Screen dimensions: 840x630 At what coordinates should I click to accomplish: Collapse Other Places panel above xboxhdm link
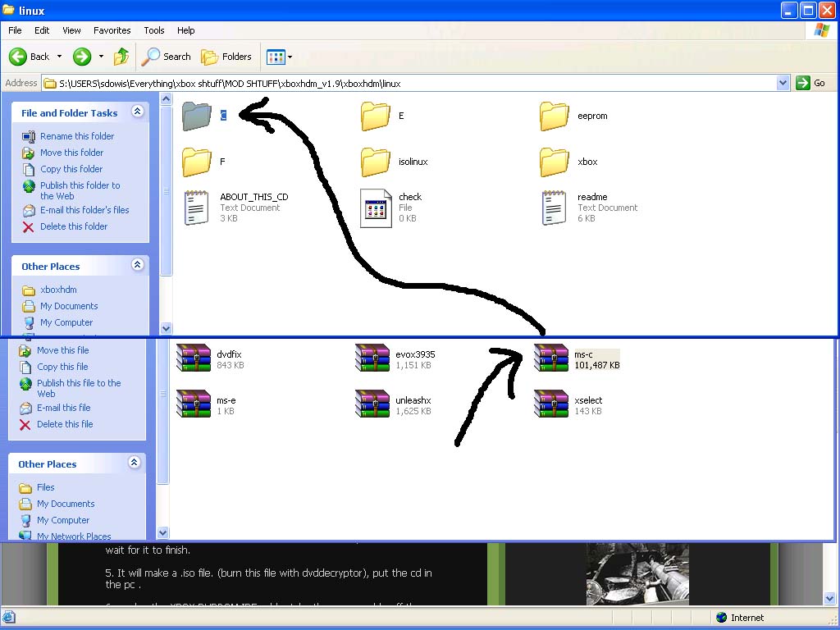point(138,265)
